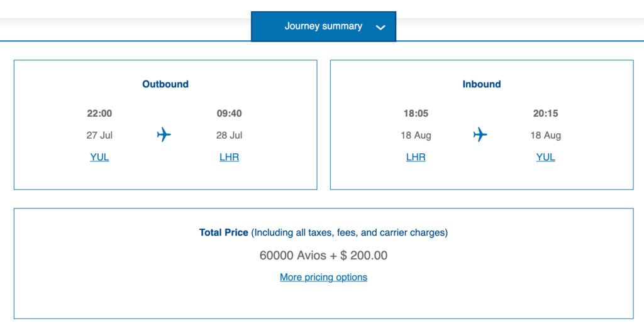Select the 09:40 outbound arrival time

click(229, 114)
